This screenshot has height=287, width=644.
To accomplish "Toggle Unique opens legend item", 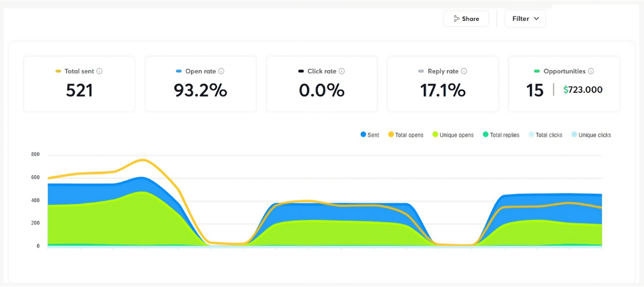I will 453,135.
